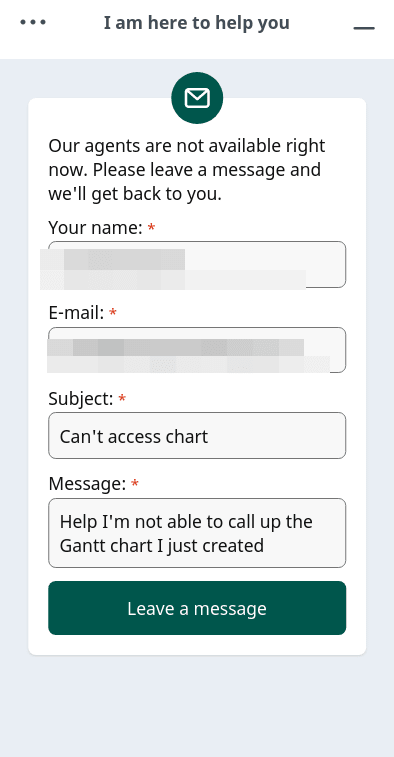Focus the Your name input field
The height and width of the screenshot is (757, 394).
[x=197, y=265]
